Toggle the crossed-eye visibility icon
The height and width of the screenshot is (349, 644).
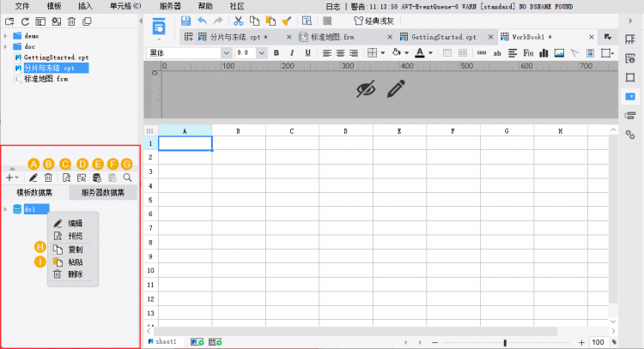[x=366, y=88]
